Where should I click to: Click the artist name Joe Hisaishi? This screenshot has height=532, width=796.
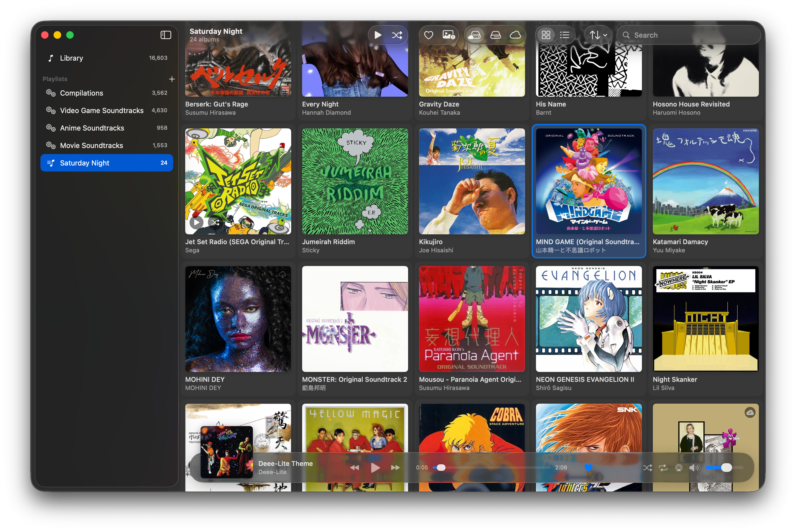point(436,250)
